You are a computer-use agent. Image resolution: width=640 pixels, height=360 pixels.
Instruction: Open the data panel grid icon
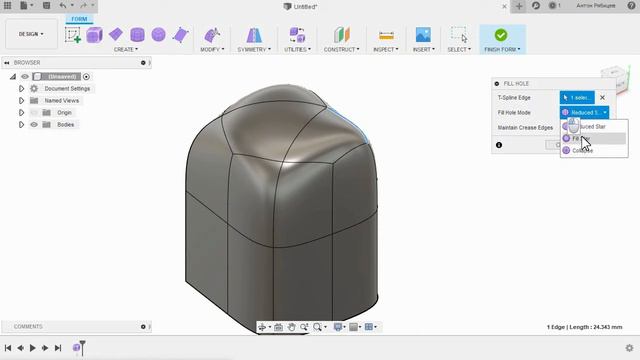(x=7, y=6)
